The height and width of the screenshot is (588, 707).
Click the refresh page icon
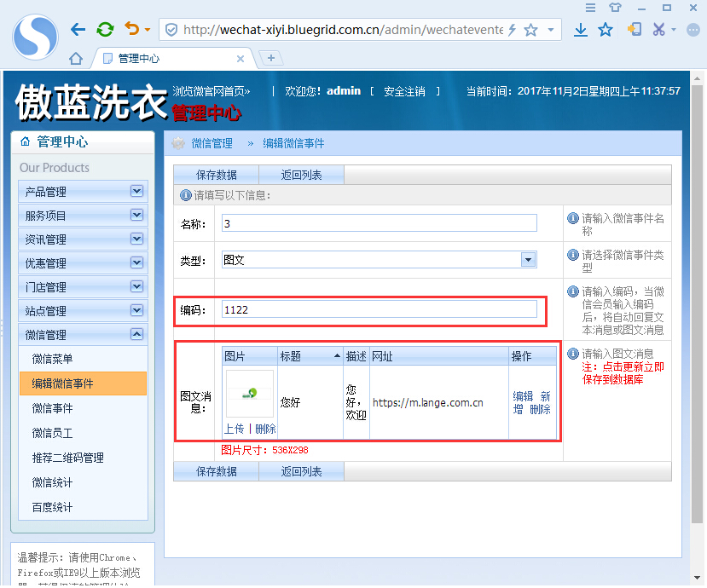tap(104, 28)
